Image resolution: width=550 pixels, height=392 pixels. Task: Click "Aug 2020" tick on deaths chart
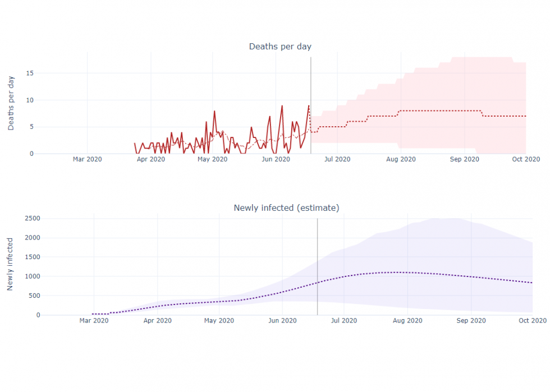(x=401, y=159)
